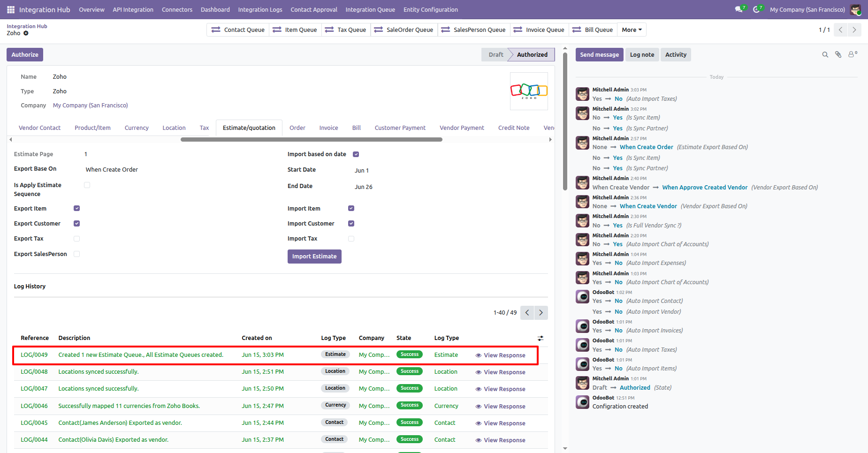Screen dimensions: 868x453
Task: Show previous page of log history
Action: click(527, 313)
